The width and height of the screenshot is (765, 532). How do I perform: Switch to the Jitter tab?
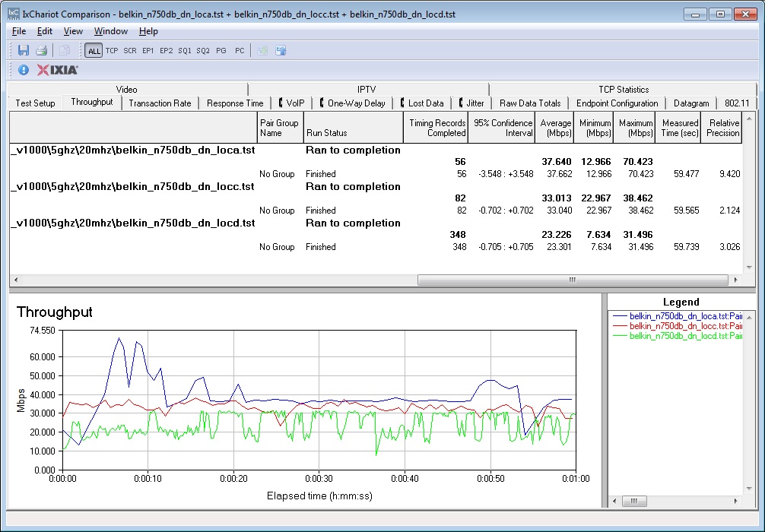[x=471, y=103]
